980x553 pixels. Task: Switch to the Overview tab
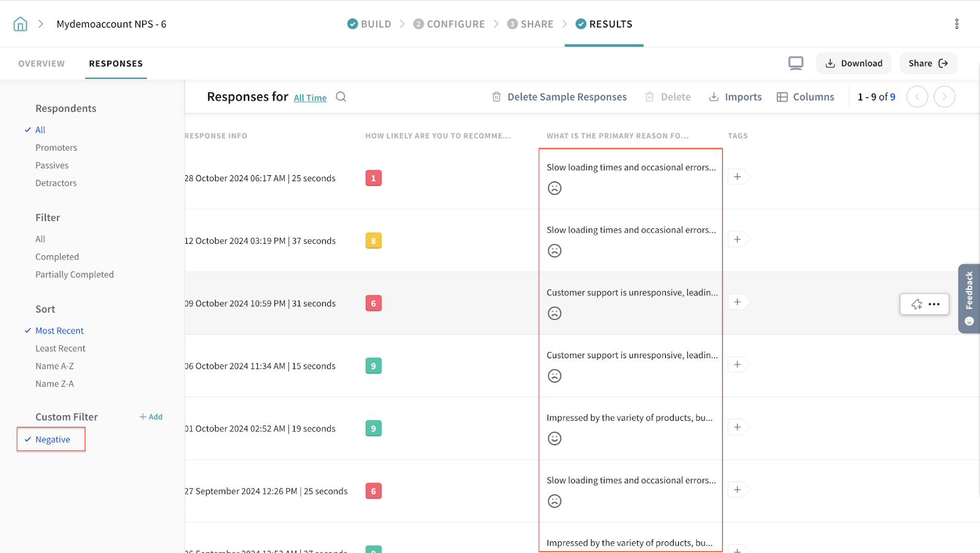[x=41, y=64]
